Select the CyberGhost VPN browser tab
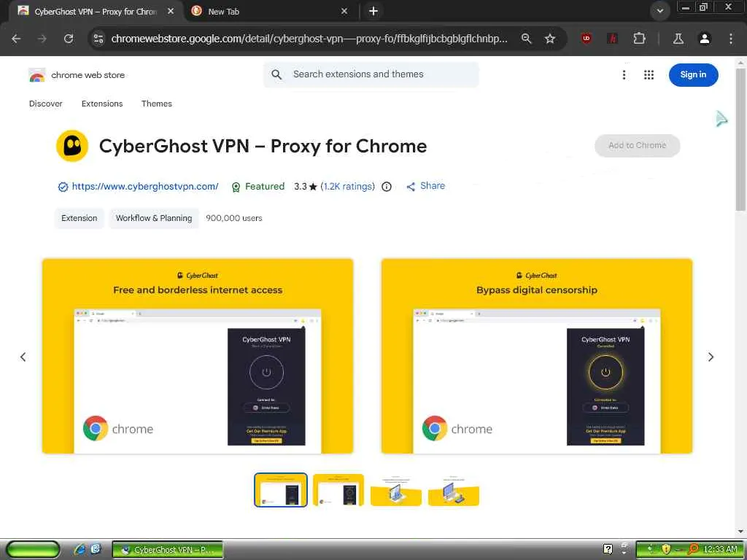 click(x=96, y=11)
